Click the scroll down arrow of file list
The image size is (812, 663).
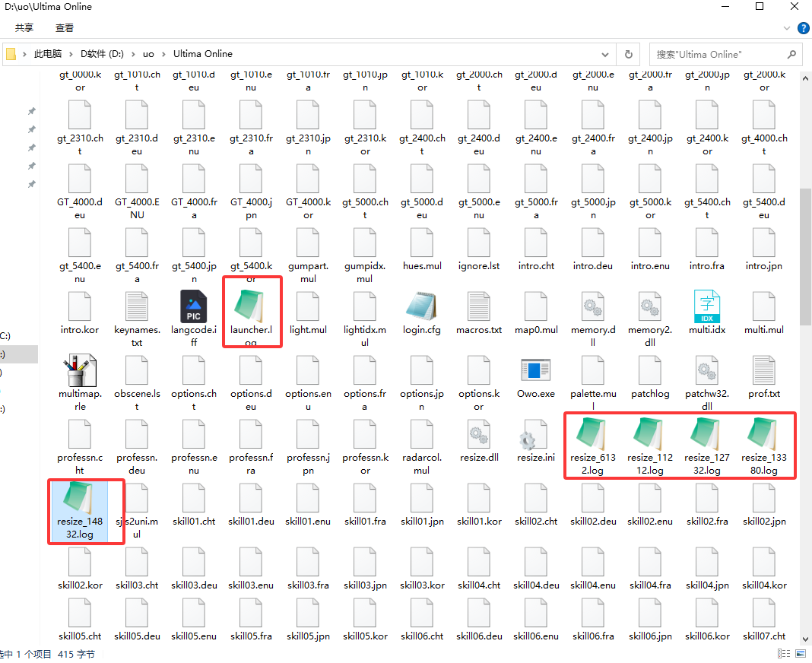(805, 639)
